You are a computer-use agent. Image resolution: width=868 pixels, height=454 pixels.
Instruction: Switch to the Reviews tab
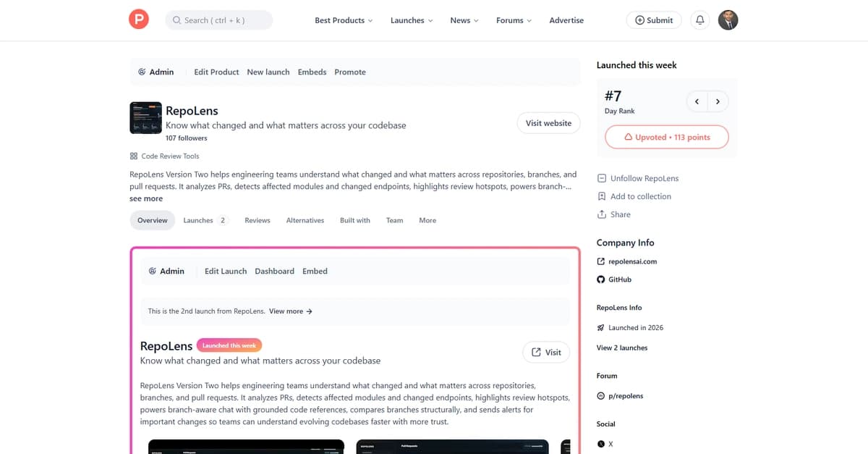[257, 220]
